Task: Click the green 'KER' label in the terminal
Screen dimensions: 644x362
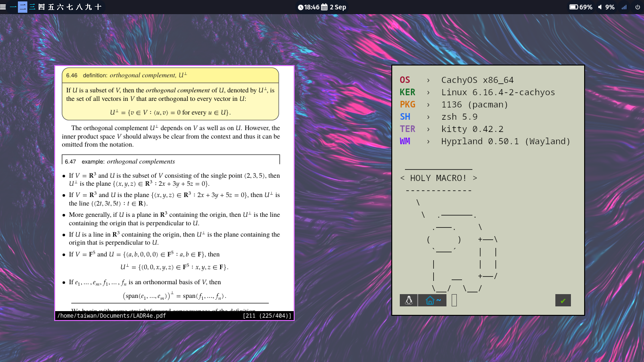Action: pyautogui.click(x=407, y=92)
